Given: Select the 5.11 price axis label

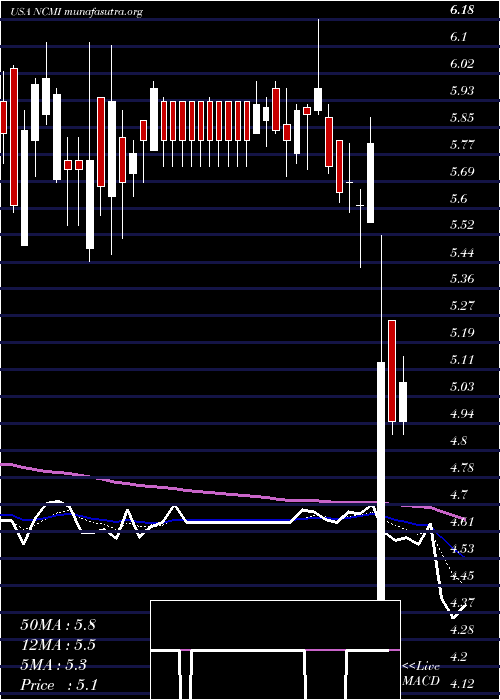Looking at the screenshot, I should pos(462,360).
